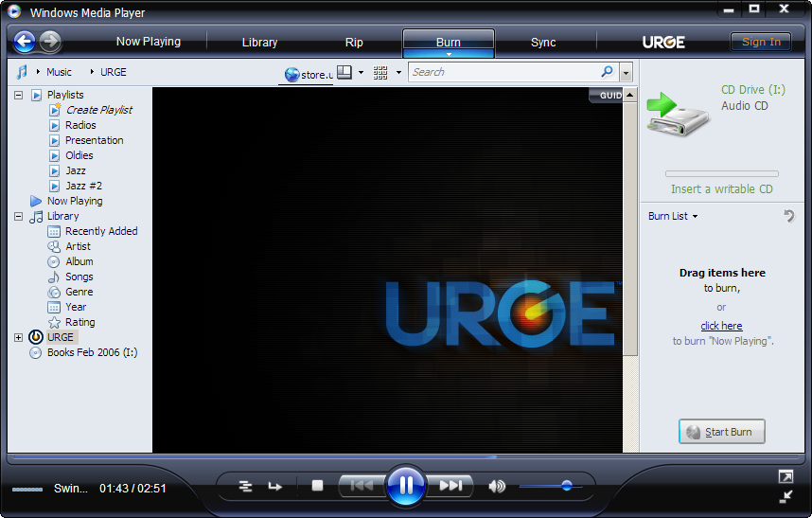Open the search options dropdown arrow
Viewport: 812px width, 518px height.
tap(627, 73)
